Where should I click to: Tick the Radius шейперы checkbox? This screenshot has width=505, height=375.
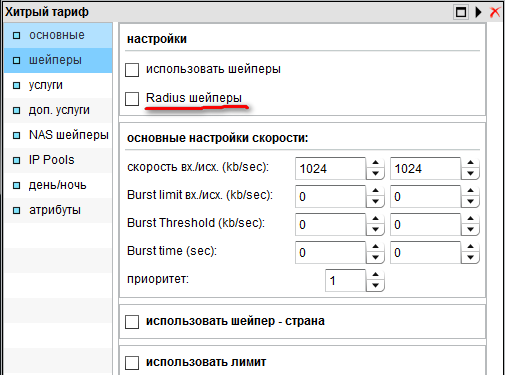click(x=132, y=99)
